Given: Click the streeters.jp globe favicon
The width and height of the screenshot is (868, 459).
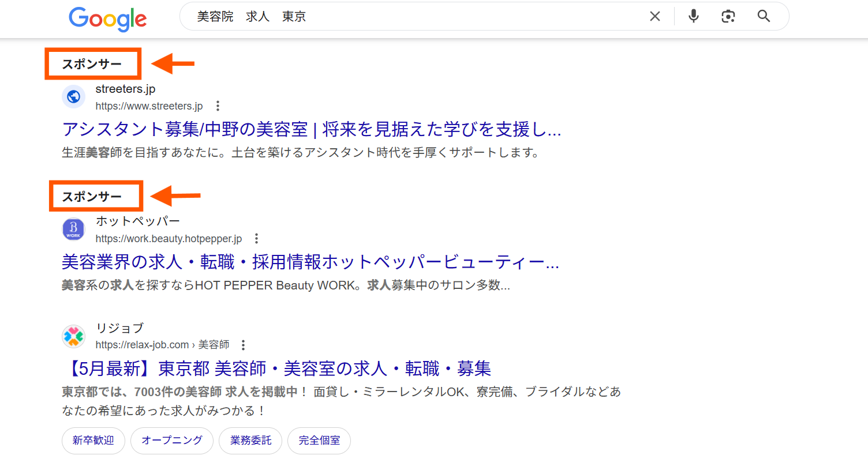Looking at the screenshot, I should pyautogui.click(x=73, y=97).
